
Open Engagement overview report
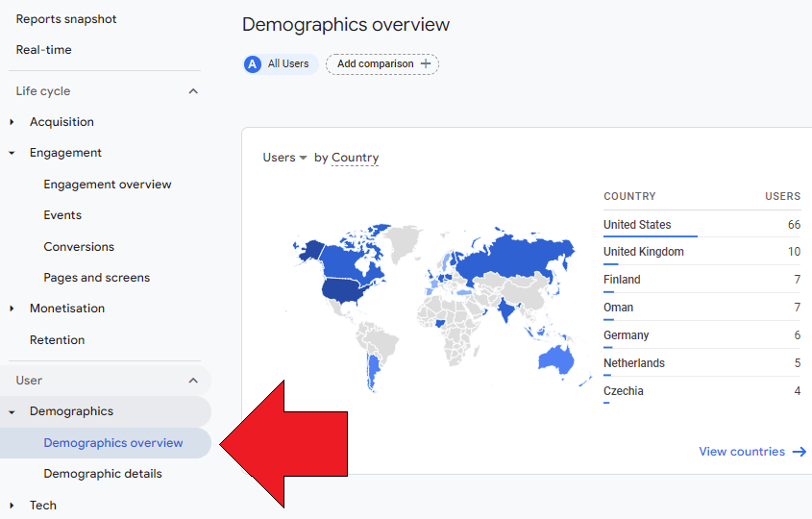(108, 185)
